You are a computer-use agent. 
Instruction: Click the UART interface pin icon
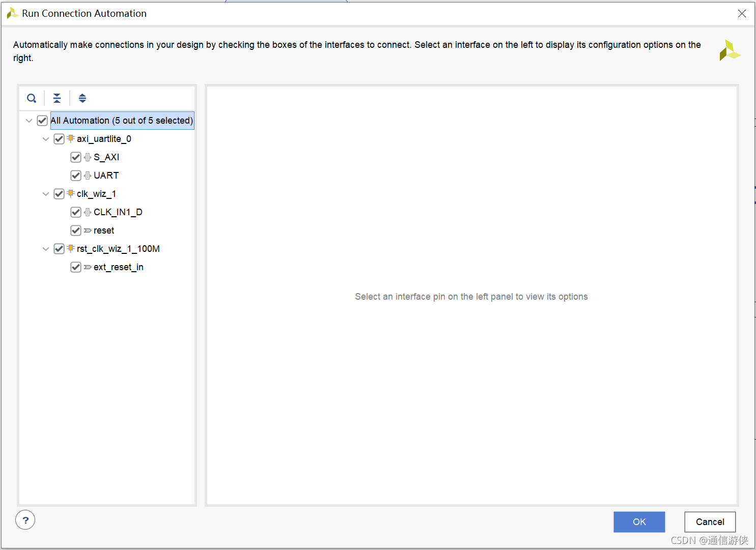88,176
